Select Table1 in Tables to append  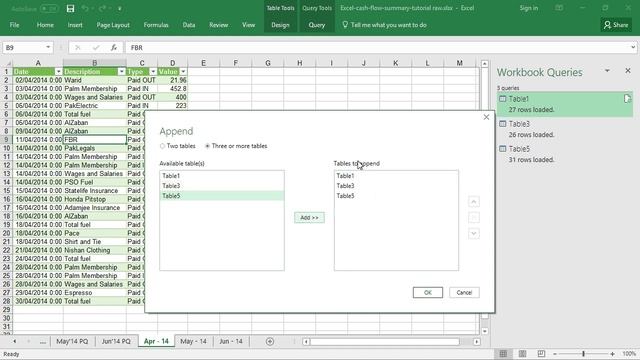coord(396,176)
